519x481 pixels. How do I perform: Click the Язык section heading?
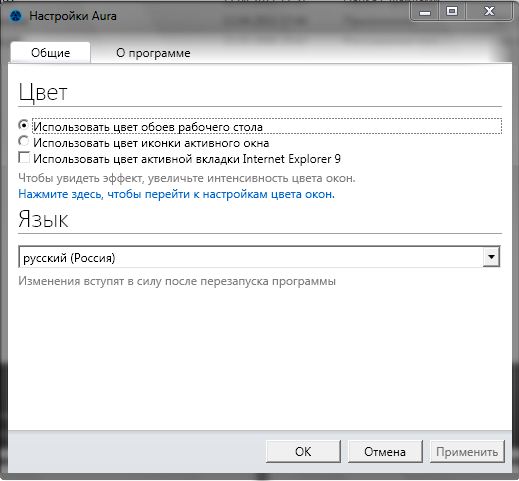tap(43, 219)
